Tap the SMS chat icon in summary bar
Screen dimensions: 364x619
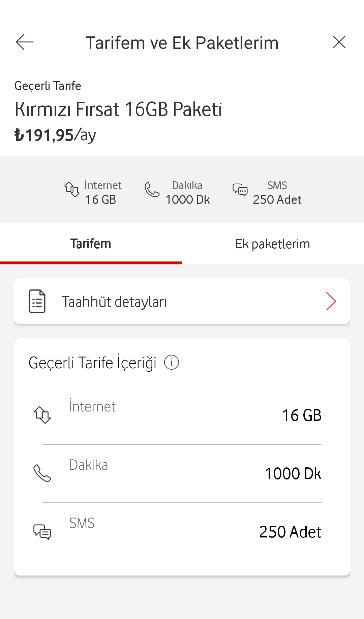pos(240,190)
